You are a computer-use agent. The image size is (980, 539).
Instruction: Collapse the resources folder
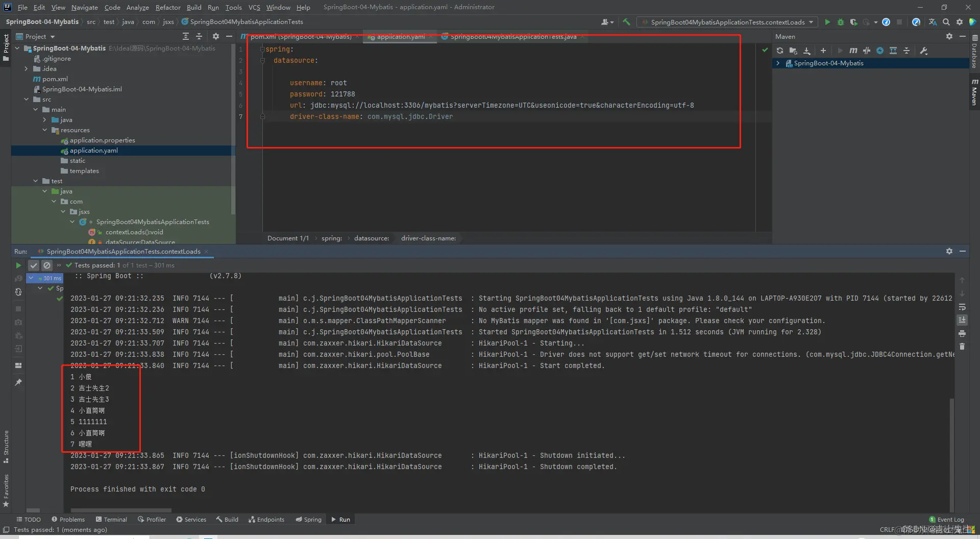[45, 130]
